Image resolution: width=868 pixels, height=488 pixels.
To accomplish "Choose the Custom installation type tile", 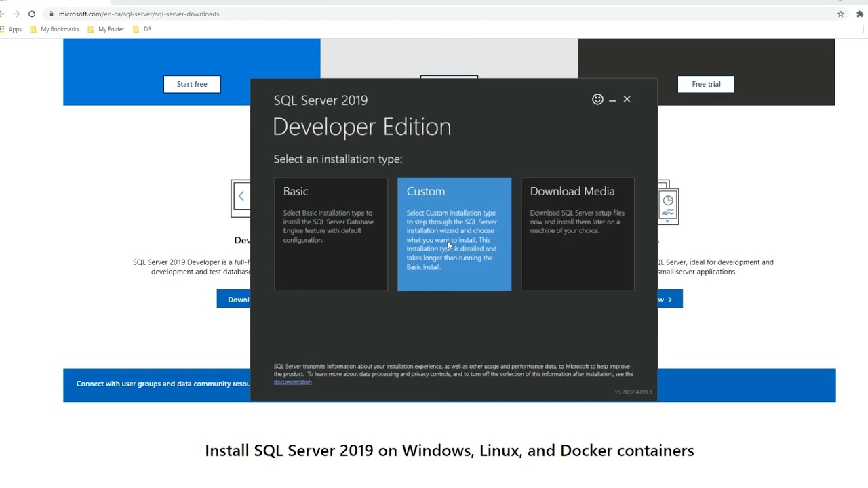I will [454, 235].
